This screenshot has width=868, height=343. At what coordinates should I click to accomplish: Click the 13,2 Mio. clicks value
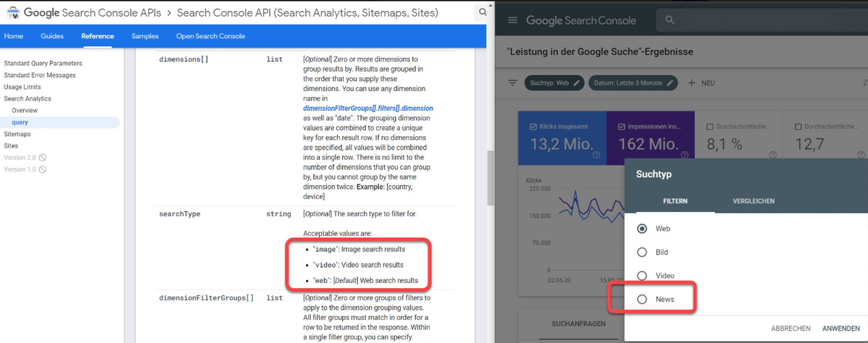pos(562,143)
